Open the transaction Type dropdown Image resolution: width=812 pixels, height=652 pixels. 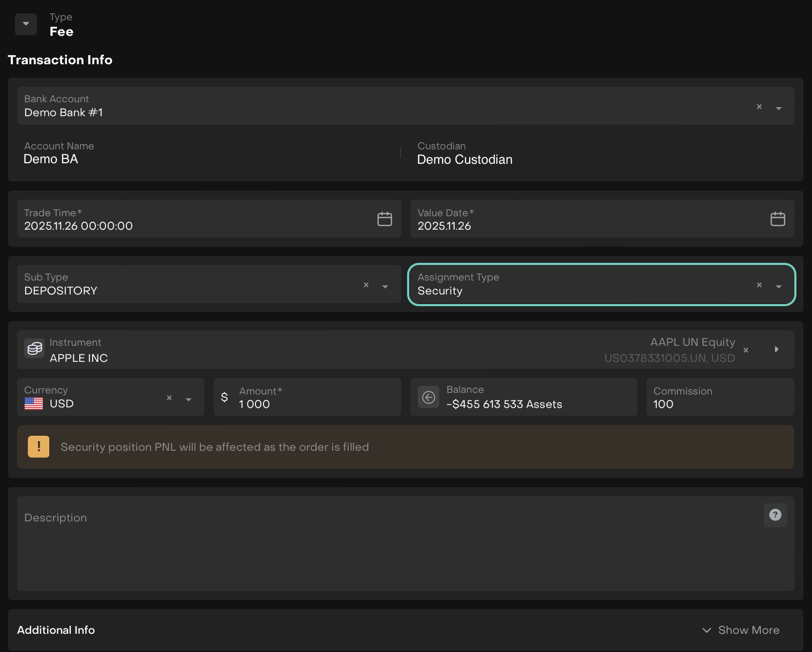point(26,24)
